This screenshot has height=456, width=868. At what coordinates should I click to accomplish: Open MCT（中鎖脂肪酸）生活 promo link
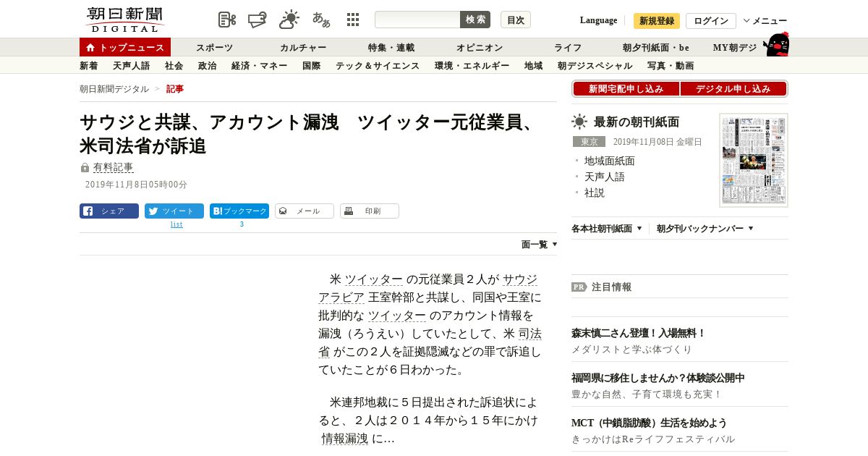pyautogui.click(x=650, y=423)
